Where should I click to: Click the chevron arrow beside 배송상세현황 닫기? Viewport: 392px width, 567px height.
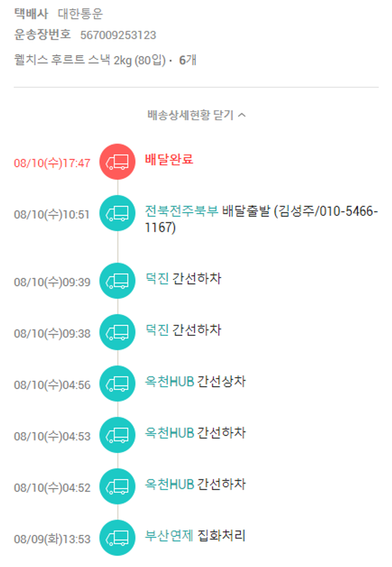pyautogui.click(x=241, y=115)
